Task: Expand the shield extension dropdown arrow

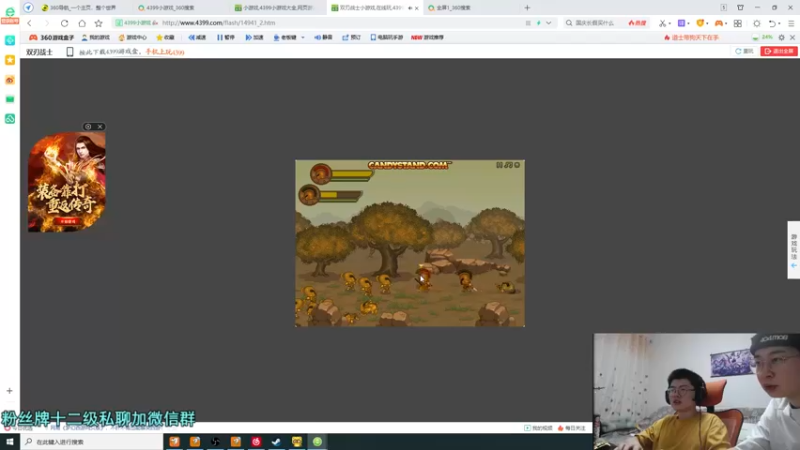Action: coord(707,23)
